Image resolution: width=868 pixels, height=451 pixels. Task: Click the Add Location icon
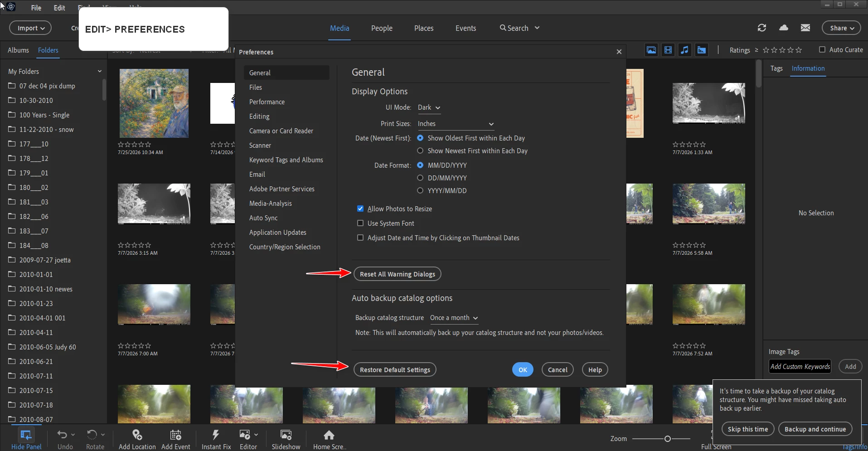click(x=137, y=435)
